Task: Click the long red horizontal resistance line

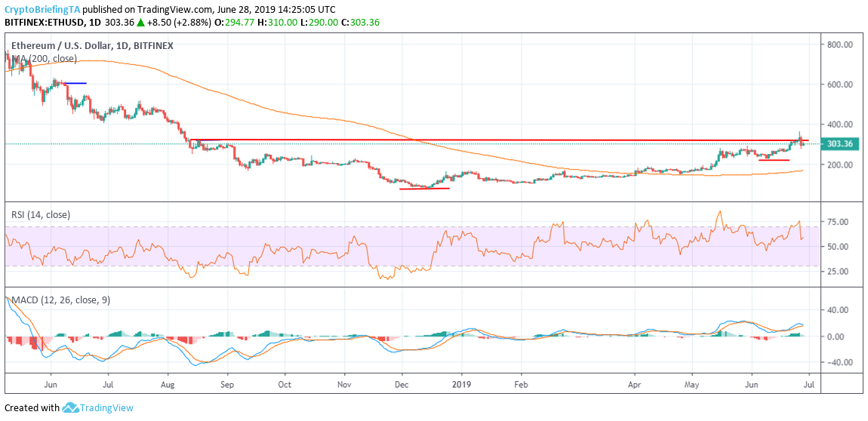Action: [499, 140]
